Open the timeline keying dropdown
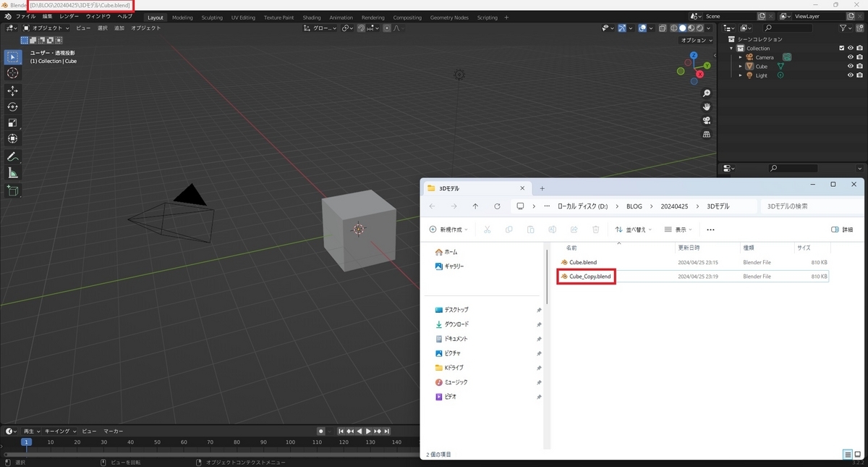868x467 pixels. pos(59,432)
